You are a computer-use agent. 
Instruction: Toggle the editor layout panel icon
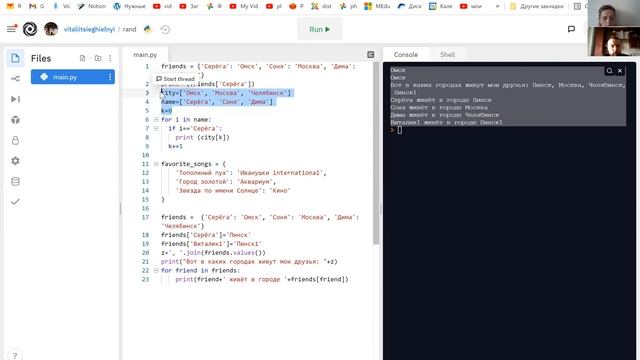coord(371,54)
